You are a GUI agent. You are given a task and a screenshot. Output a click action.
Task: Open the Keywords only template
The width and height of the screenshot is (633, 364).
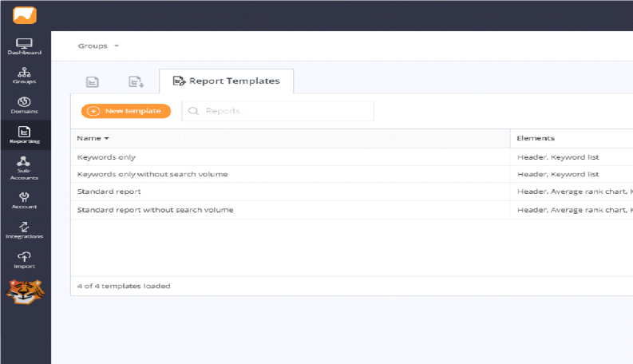tap(106, 157)
